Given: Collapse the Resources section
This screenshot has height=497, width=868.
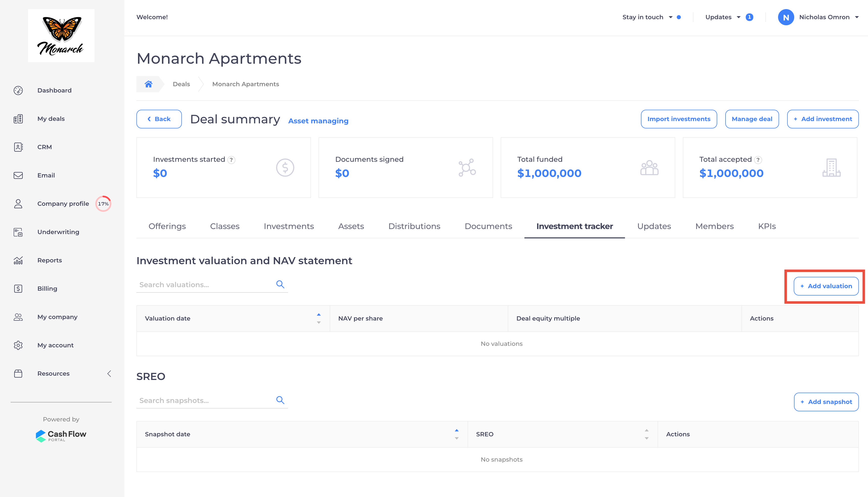Looking at the screenshot, I should click(x=109, y=373).
